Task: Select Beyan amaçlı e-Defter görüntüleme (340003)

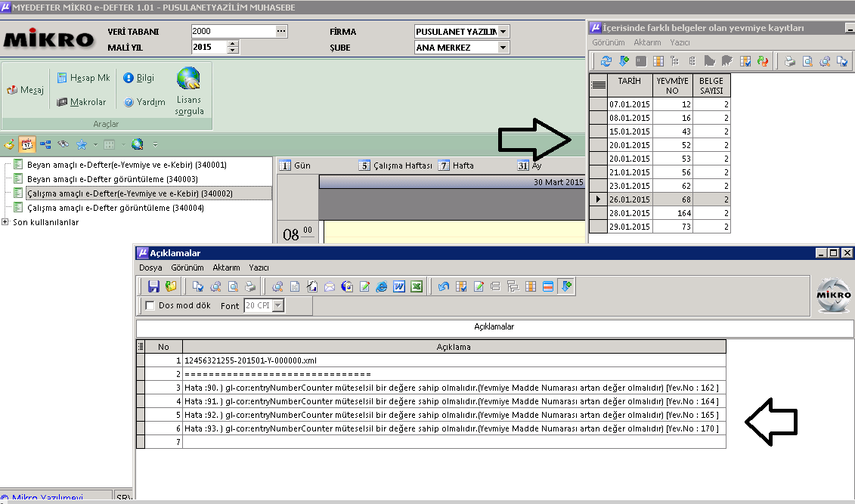Action: pos(113,179)
